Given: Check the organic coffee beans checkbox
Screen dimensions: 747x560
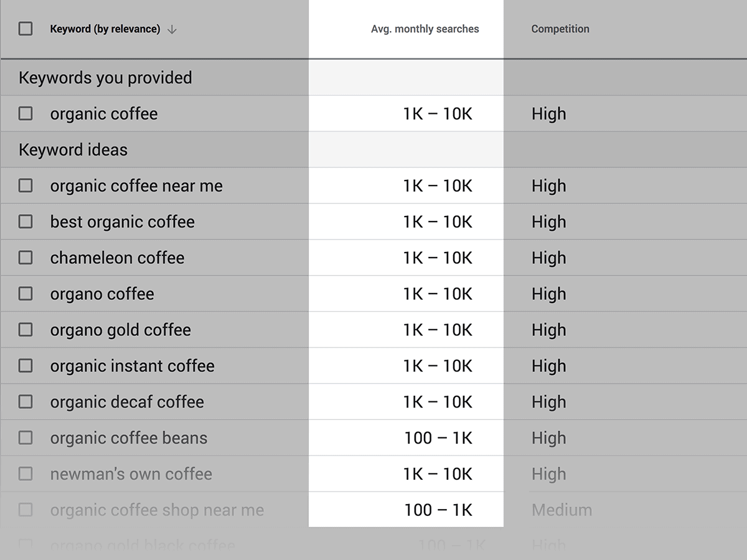Looking at the screenshot, I should [x=26, y=438].
